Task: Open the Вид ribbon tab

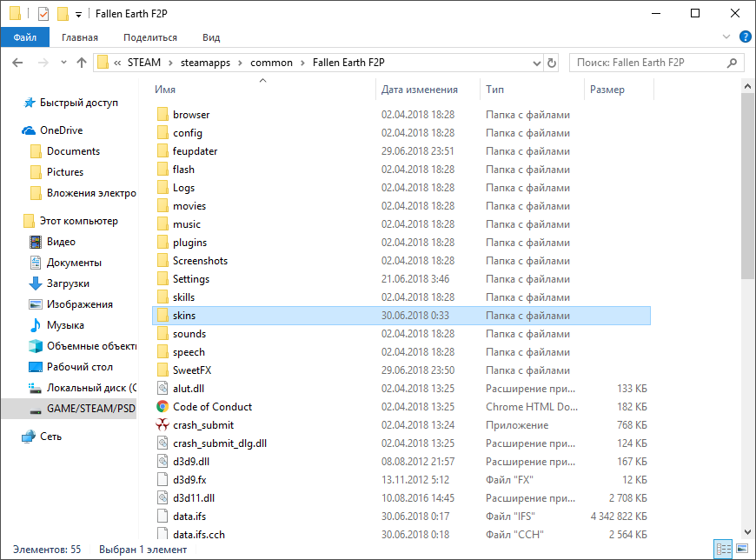Action: tap(211, 37)
